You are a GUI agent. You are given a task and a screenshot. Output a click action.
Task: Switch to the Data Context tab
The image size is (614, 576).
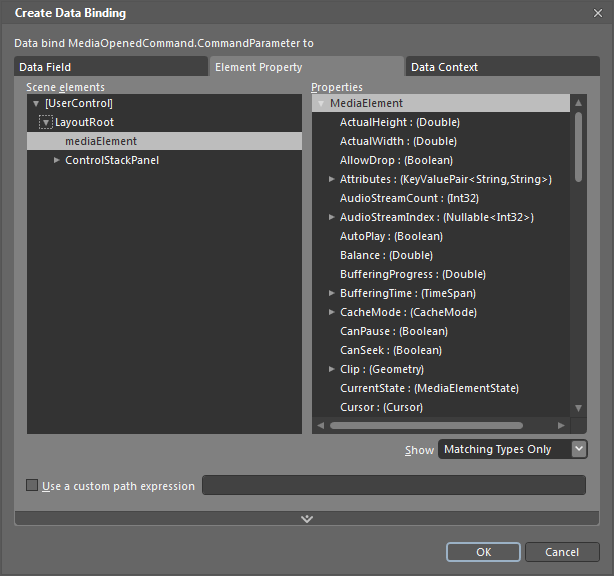(502, 67)
